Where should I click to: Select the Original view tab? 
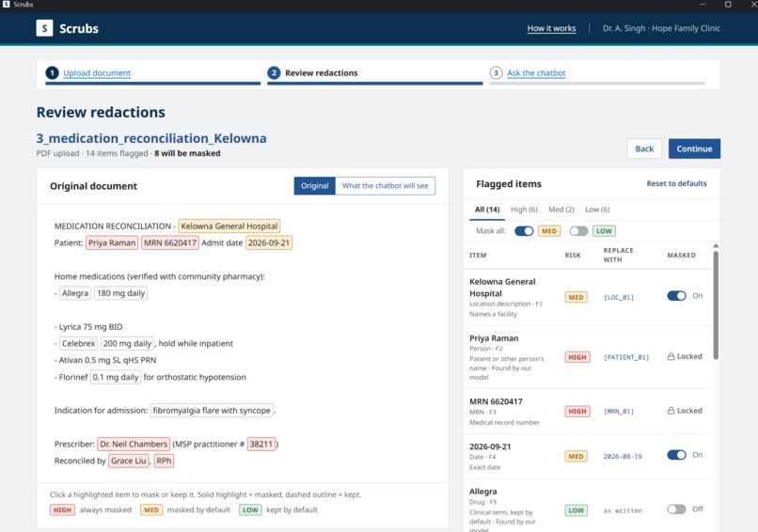pyautogui.click(x=315, y=186)
